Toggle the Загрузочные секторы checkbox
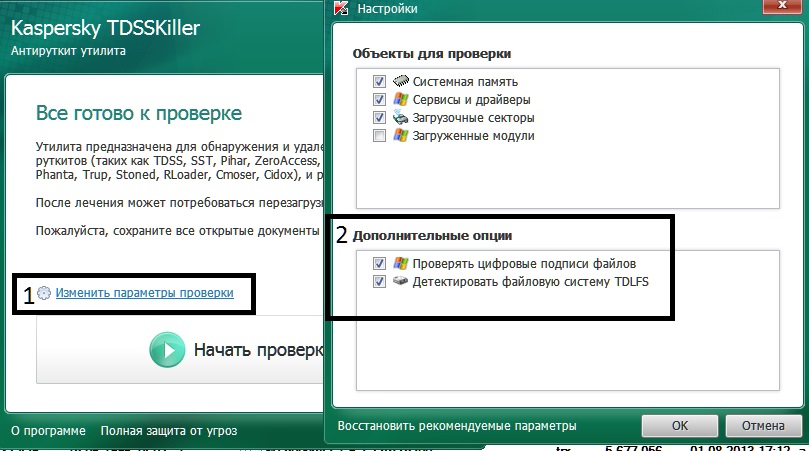This screenshot has width=809, height=451. point(379,118)
